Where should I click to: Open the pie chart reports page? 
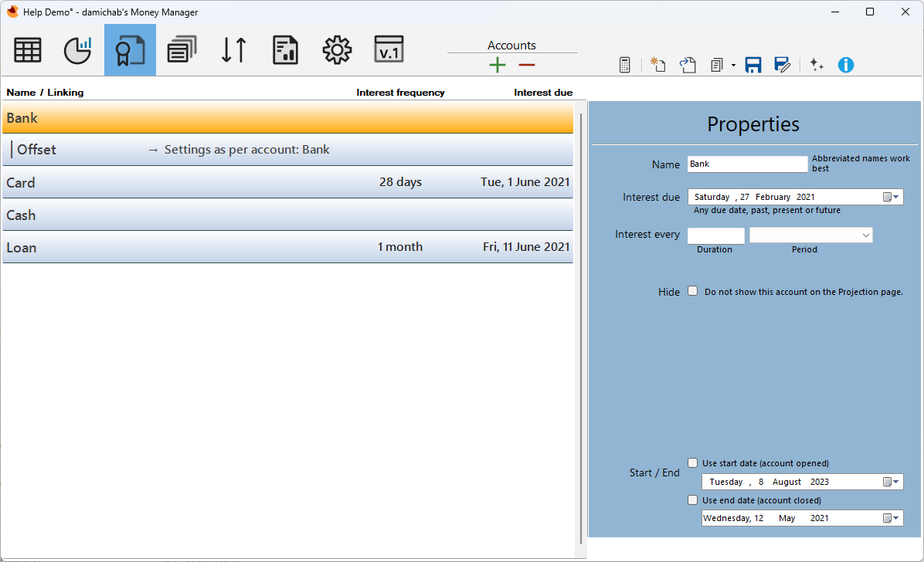click(x=78, y=50)
